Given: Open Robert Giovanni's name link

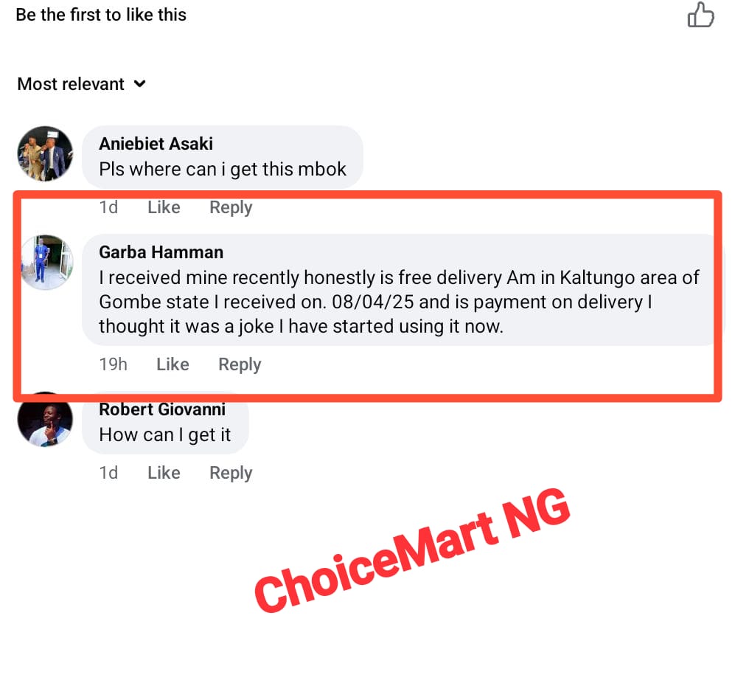Looking at the screenshot, I should (x=162, y=409).
